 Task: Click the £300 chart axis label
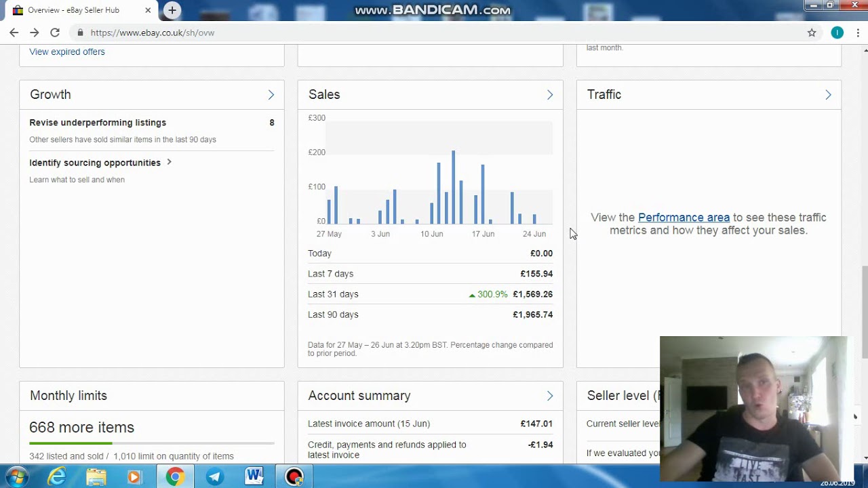tap(317, 118)
